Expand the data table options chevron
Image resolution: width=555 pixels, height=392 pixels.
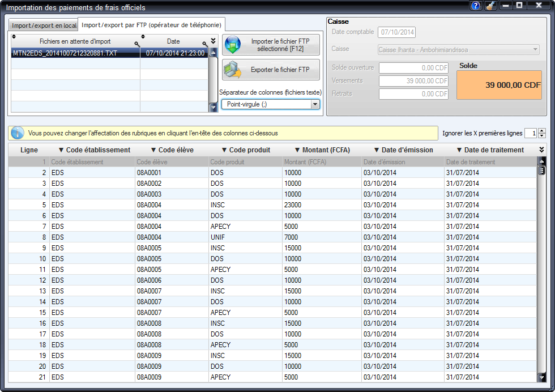coord(541,150)
